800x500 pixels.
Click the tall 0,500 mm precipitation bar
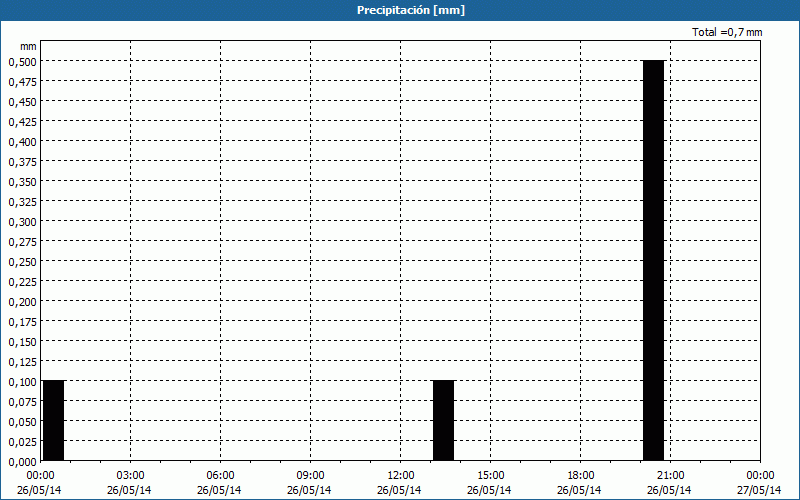coord(654,260)
